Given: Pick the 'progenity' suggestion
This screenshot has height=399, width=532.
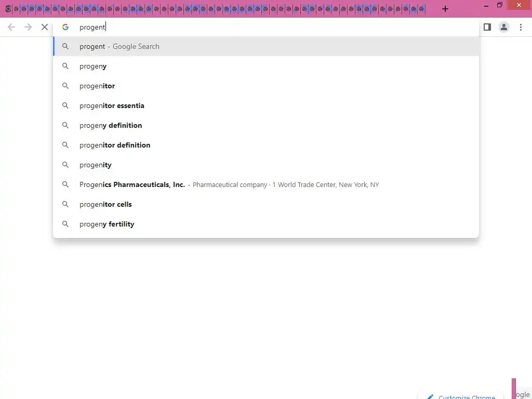Looking at the screenshot, I should click(266, 165).
